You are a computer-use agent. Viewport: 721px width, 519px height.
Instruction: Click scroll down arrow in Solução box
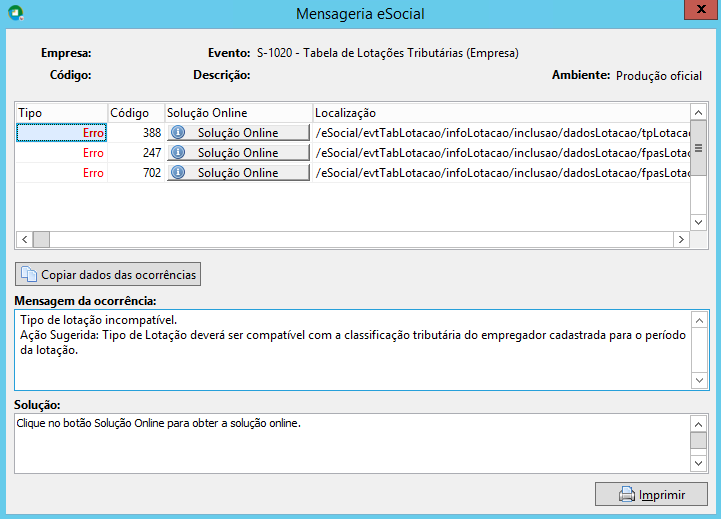pos(698,463)
